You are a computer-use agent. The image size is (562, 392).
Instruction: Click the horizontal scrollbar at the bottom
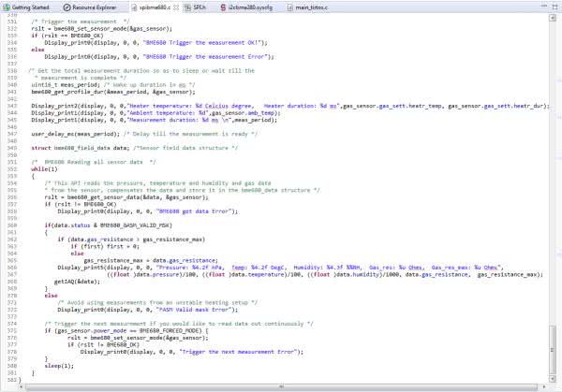[x=281, y=384]
